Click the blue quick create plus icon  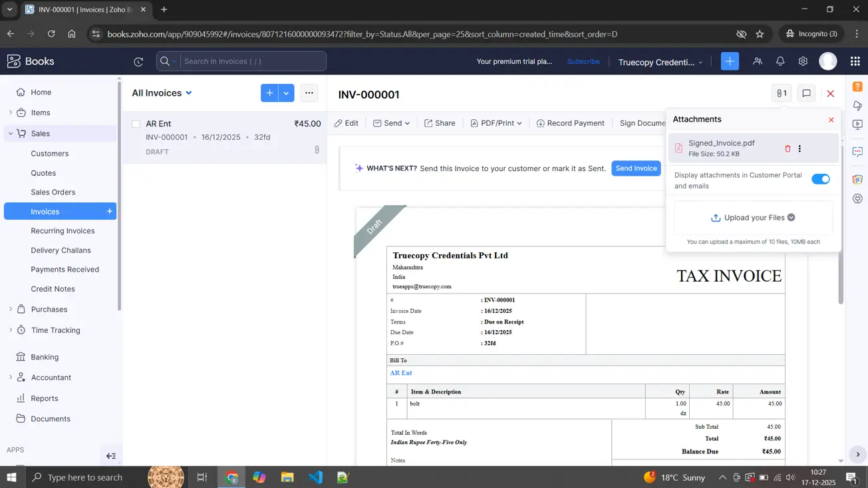pos(730,61)
